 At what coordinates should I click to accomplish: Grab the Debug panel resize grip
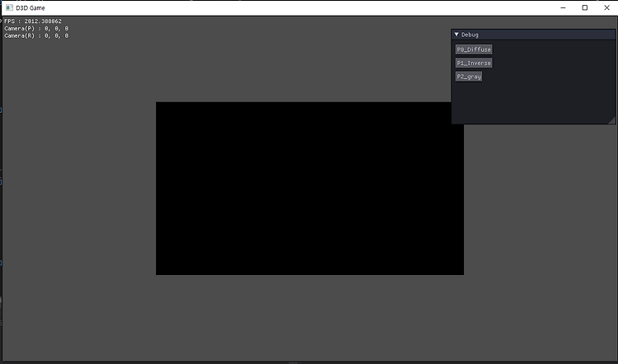(x=611, y=120)
